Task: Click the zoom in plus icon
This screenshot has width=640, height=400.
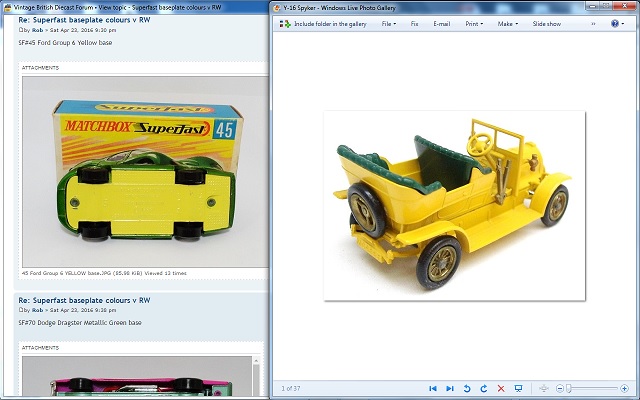Action: [624, 388]
